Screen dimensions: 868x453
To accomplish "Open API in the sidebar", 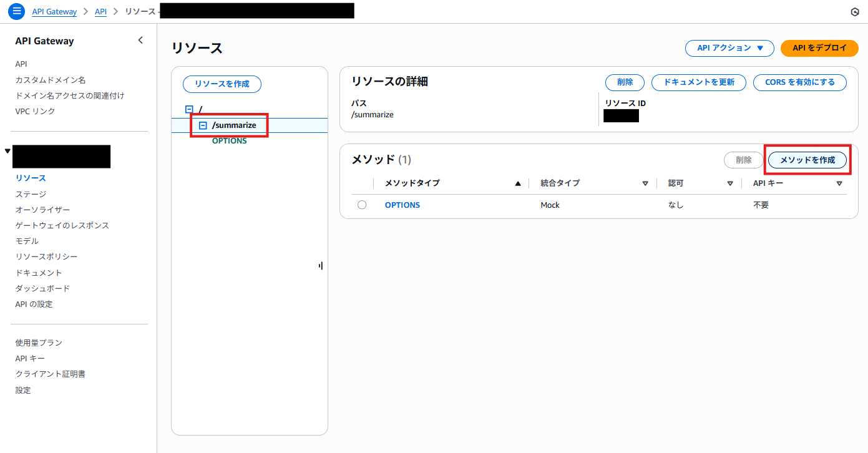I will [x=21, y=64].
